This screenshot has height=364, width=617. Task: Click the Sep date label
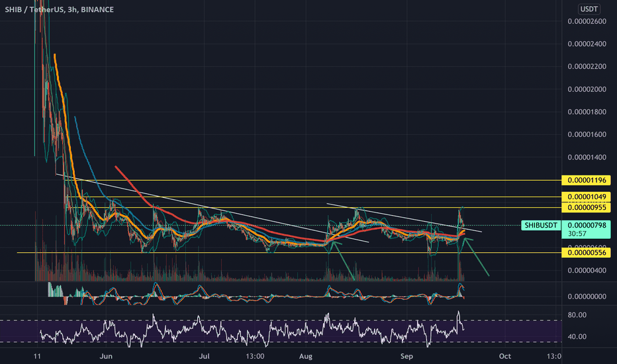click(406, 356)
